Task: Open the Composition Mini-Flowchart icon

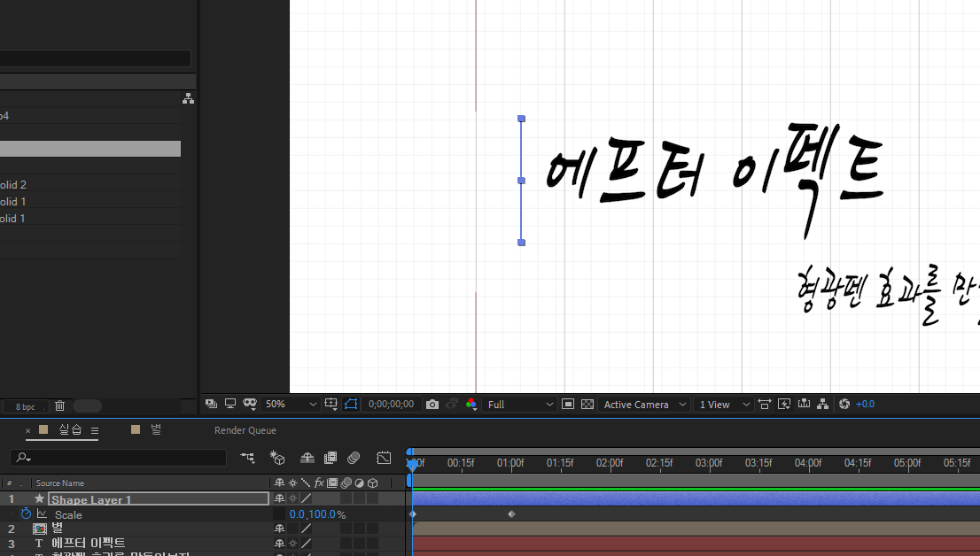Action: [247, 458]
